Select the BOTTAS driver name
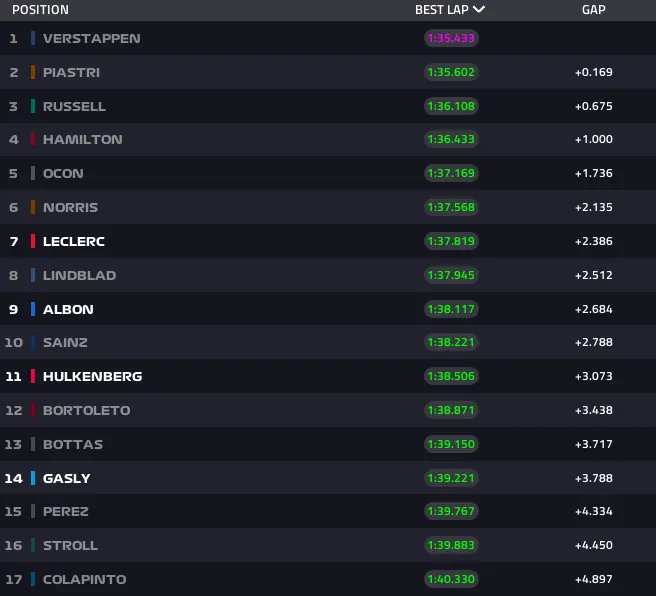656x596 pixels. click(x=73, y=444)
